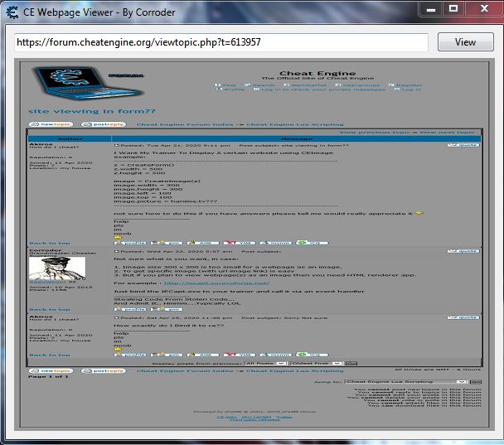Screen dimensions: 504x445
Task: Maximize the CE Webpage Viewer window
Action: (453, 8)
